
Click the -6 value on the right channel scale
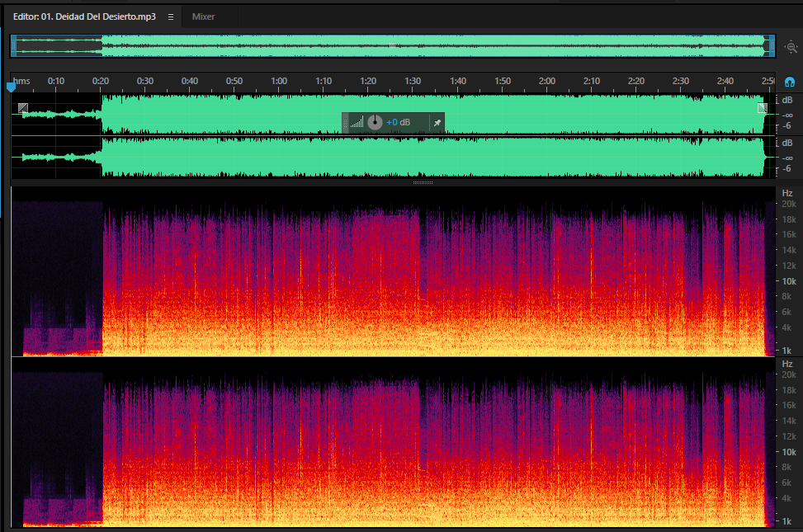pos(786,168)
